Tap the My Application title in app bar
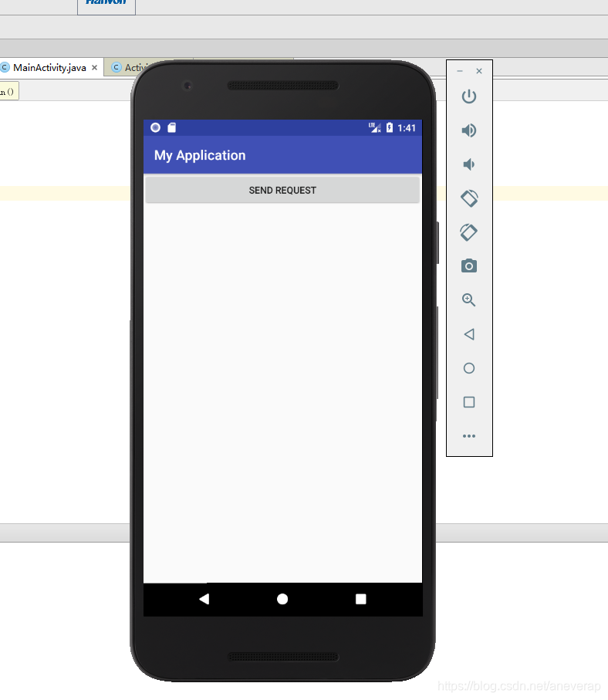 click(x=200, y=155)
